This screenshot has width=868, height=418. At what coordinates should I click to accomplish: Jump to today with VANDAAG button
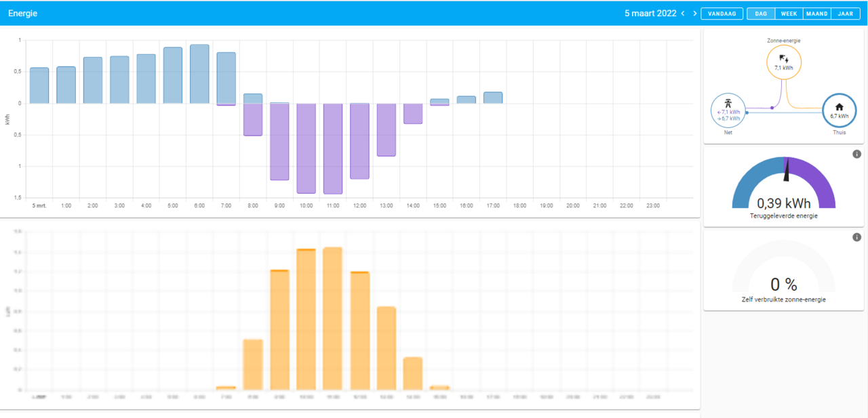click(x=722, y=14)
